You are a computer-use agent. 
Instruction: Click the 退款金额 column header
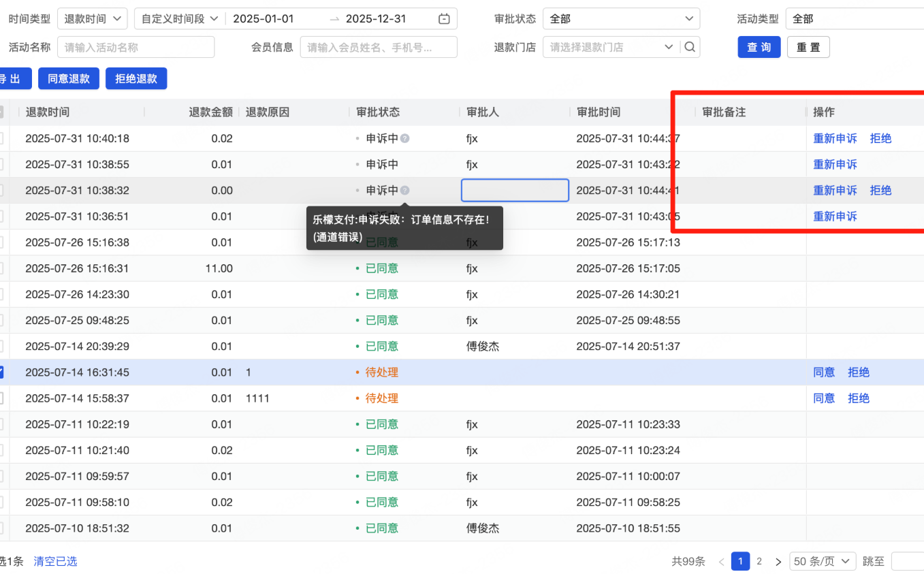[x=210, y=112]
